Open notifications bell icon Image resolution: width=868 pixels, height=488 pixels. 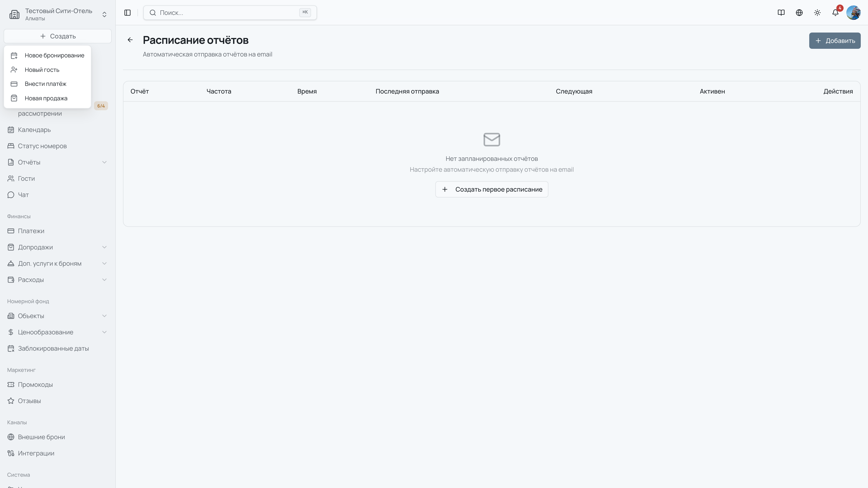(835, 12)
